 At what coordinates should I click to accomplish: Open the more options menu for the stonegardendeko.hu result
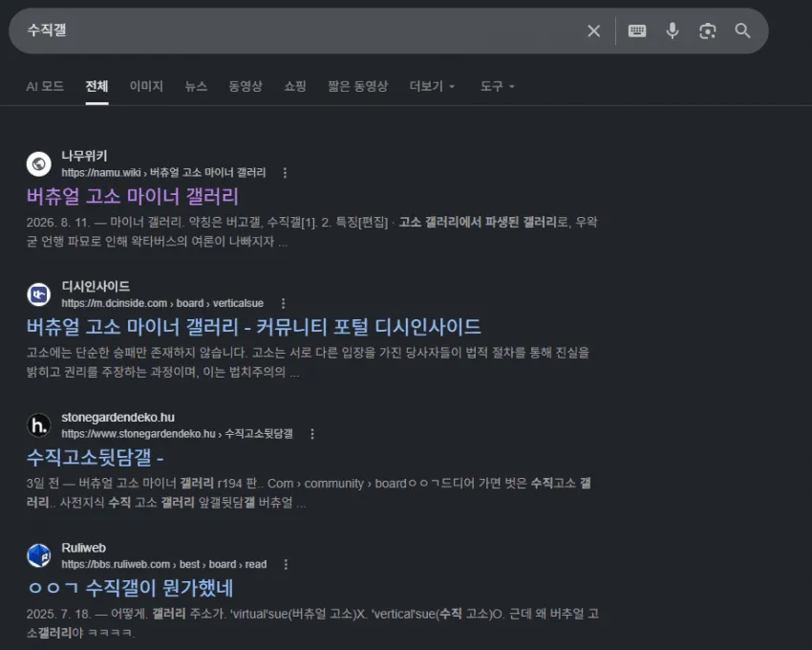point(312,434)
